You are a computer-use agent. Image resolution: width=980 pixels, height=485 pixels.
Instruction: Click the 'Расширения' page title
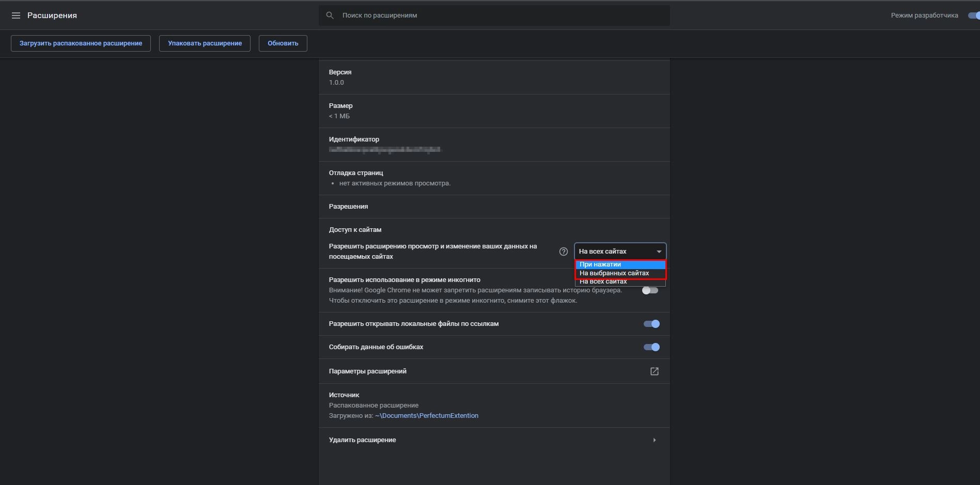click(x=52, y=15)
